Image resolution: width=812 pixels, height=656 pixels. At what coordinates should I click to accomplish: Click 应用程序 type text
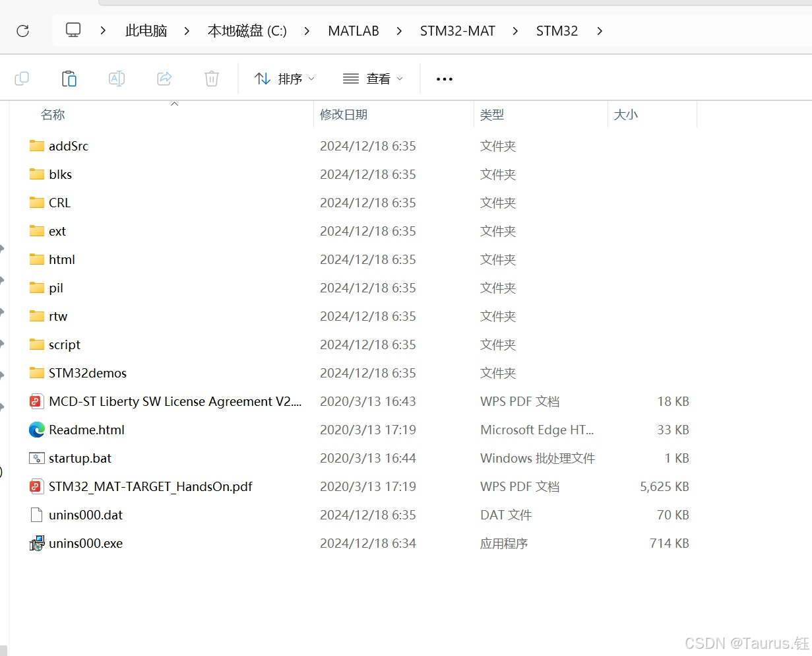tap(504, 543)
